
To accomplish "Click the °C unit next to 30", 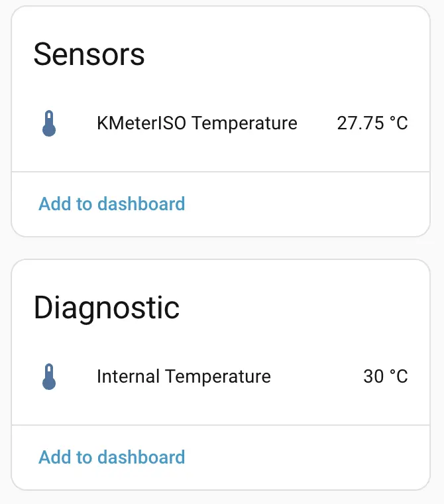I will point(398,377).
